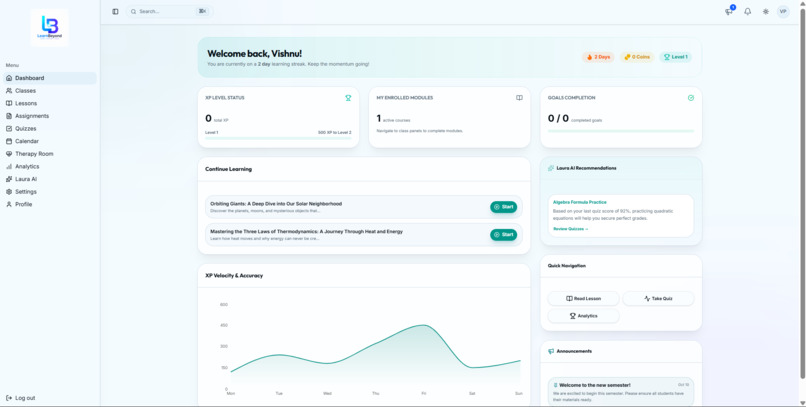
Task: Go to Dashboard in the sidebar
Action: (x=50, y=78)
